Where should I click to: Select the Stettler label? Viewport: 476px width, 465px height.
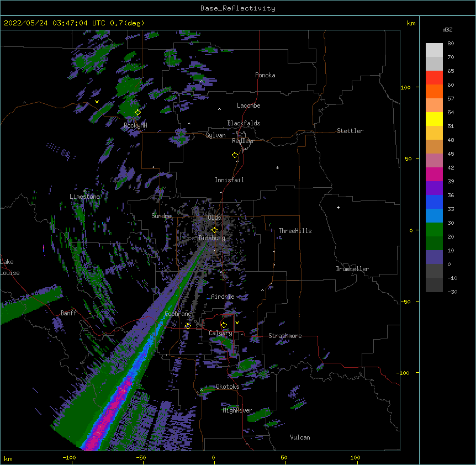tap(350, 131)
